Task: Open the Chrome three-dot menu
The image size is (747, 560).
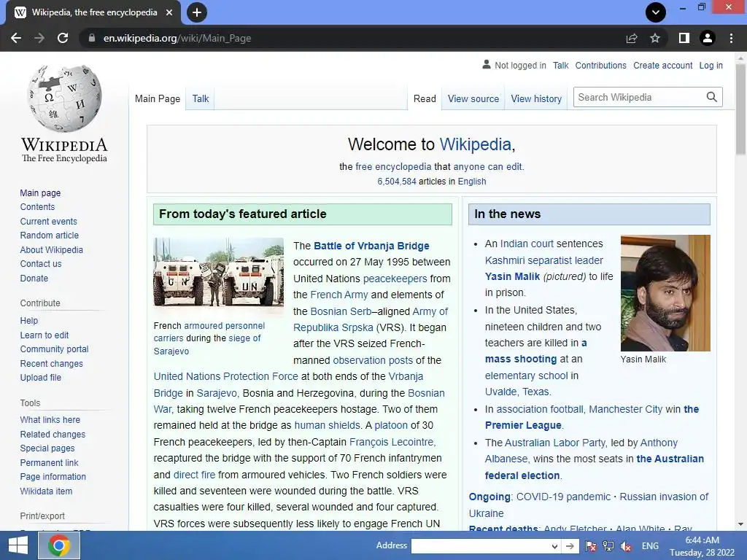Action: coord(731,38)
